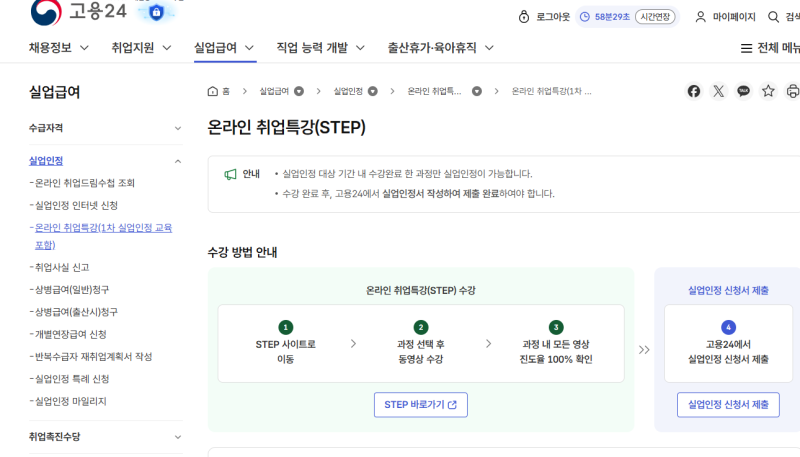Share the page on Facebook

point(694,91)
